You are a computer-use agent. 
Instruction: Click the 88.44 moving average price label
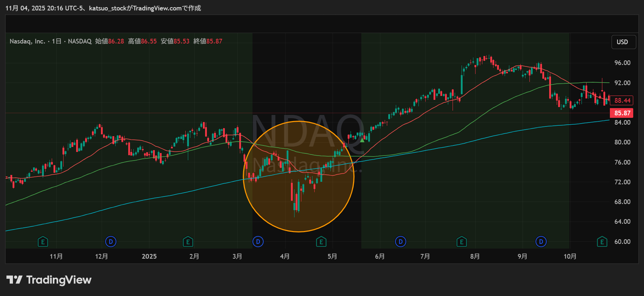click(622, 101)
